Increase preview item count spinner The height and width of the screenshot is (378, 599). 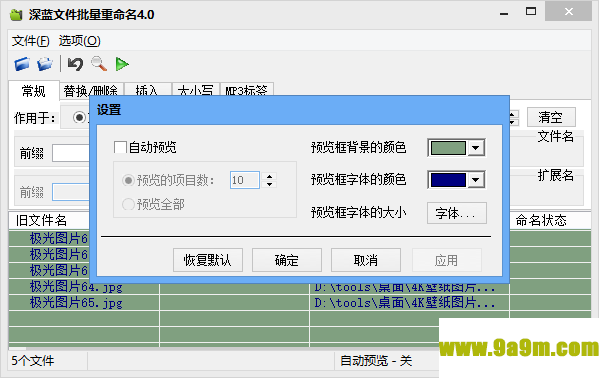[x=270, y=176]
